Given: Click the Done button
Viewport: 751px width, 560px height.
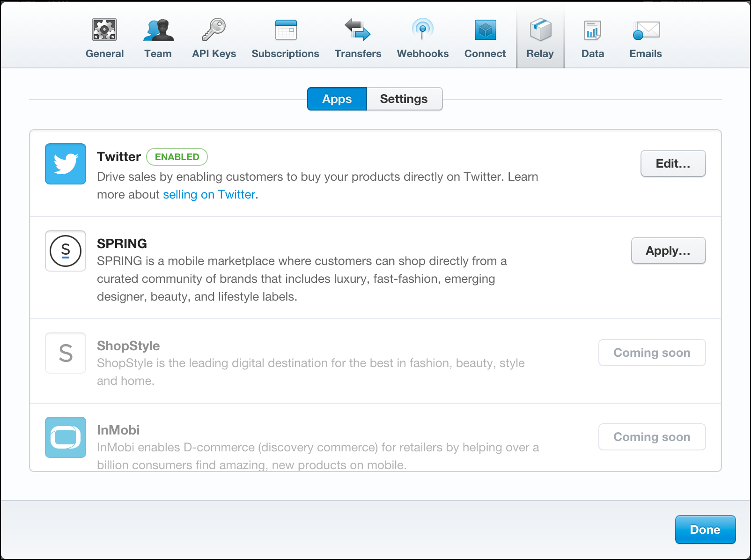Looking at the screenshot, I should (x=705, y=530).
